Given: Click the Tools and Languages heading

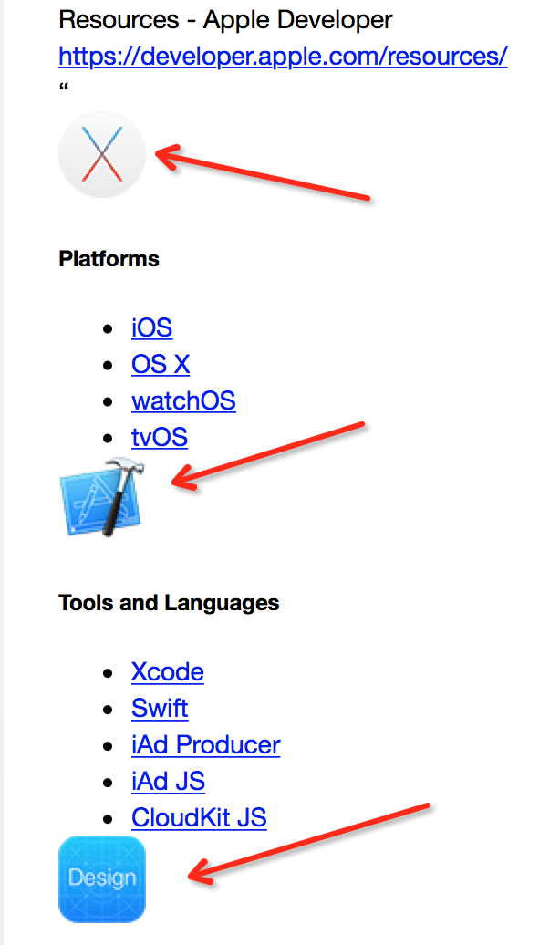Looking at the screenshot, I should pyautogui.click(x=169, y=603).
